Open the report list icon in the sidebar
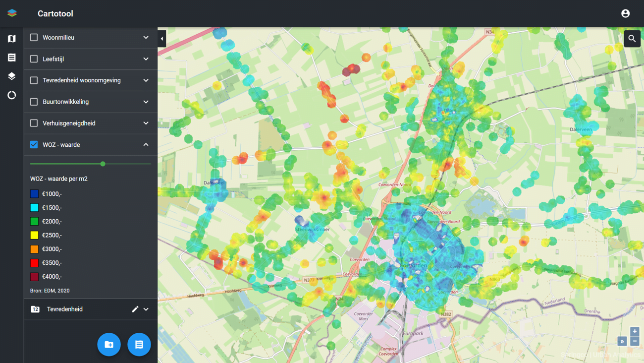Screen dimensions: 644x363 pyautogui.click(x=11, y=58)
